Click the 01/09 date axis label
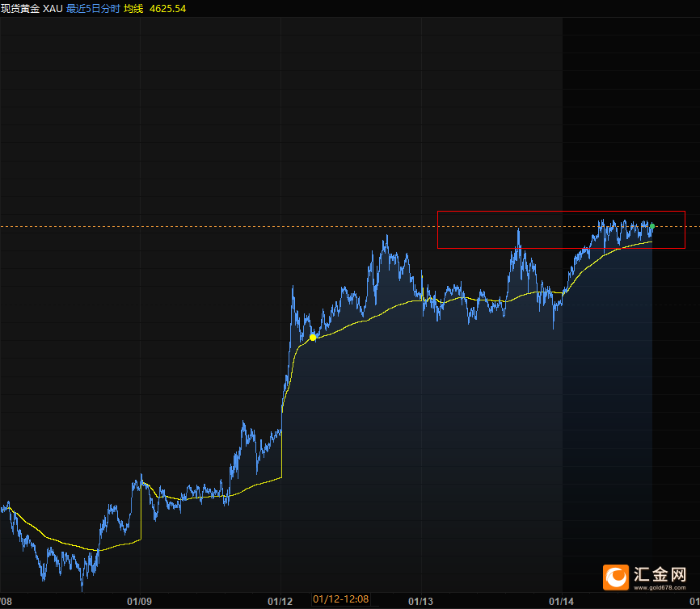 pyautogui.click(x=139, y=602)
